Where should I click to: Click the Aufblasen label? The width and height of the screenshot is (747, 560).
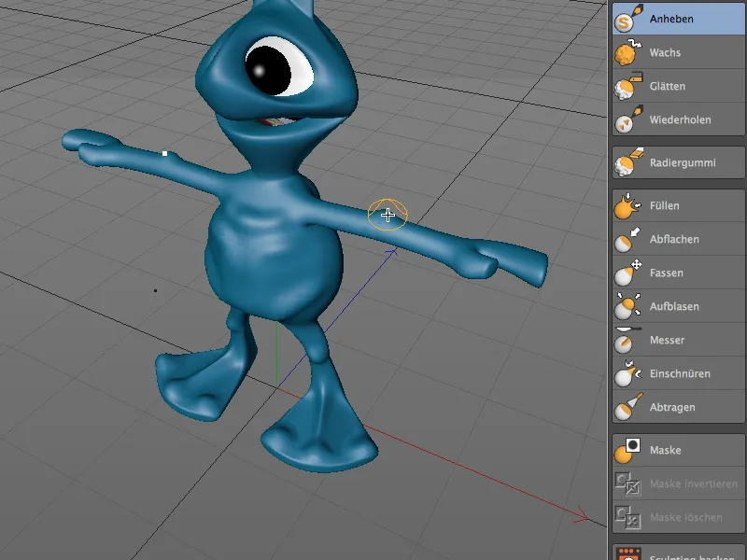pos(674,306)
